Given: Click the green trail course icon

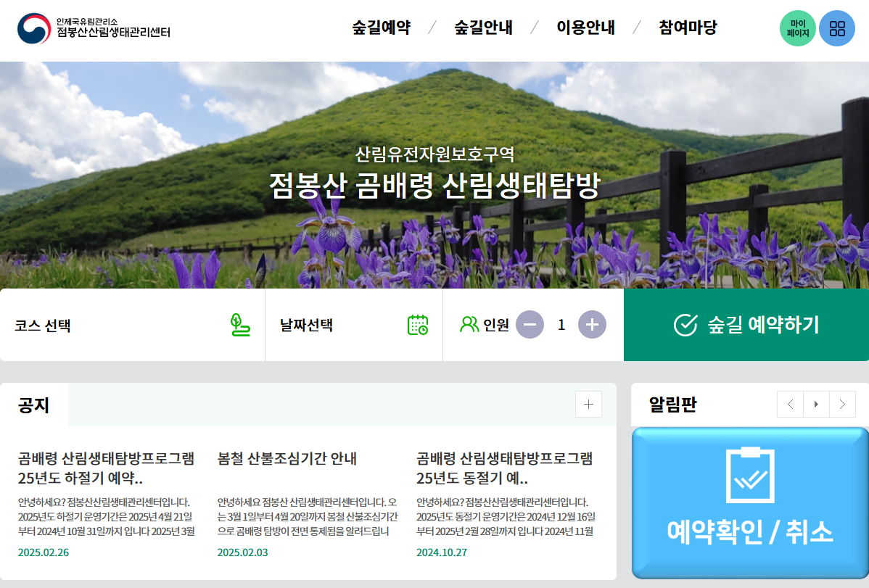Looking at the screenshot, I should click(x=240, y=325).
